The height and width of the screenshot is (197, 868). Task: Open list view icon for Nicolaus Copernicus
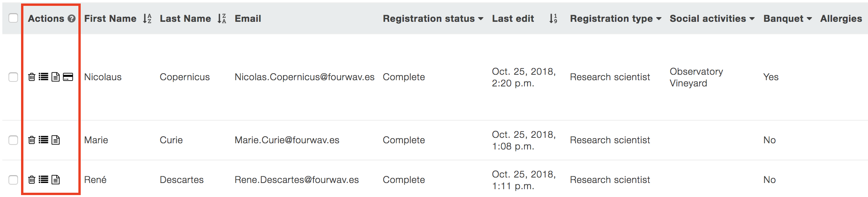tap(44, 77)
